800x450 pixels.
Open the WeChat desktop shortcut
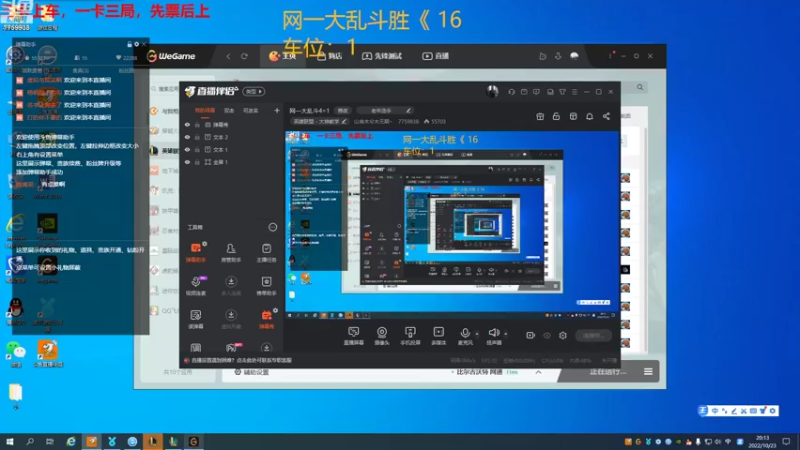[x=16, y=352]
